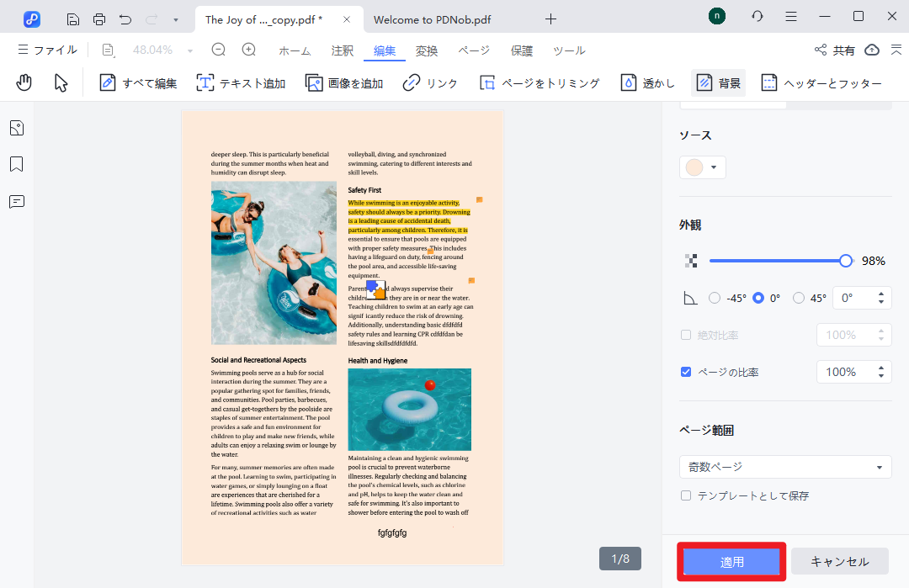The image size is (909, 588).
Task: Click the キャンセル button
Action: (x=838, y=561)
